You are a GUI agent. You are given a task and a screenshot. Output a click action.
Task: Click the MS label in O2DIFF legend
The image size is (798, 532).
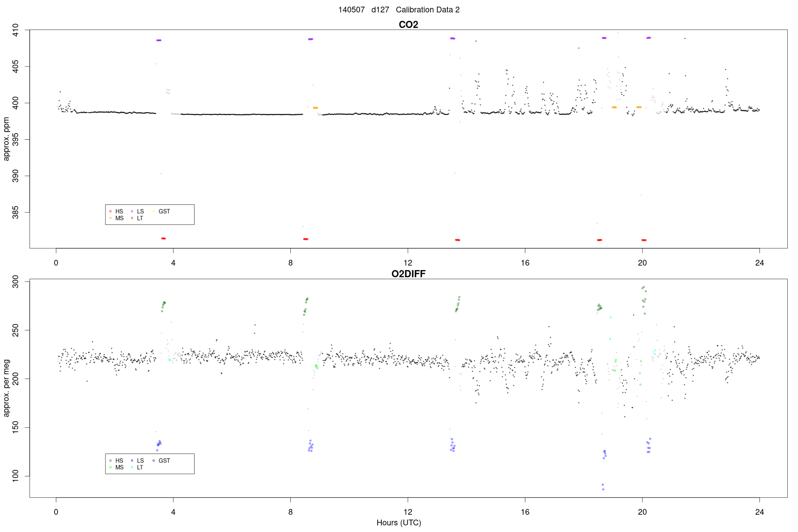point(120,467)
